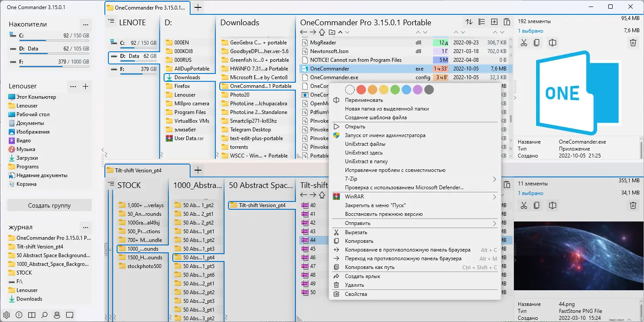Image resolution: width=644 pixels, height=322 pixels.
Task: Open hamburger menu next to STOCK
Action: click(x=111, y=184)
